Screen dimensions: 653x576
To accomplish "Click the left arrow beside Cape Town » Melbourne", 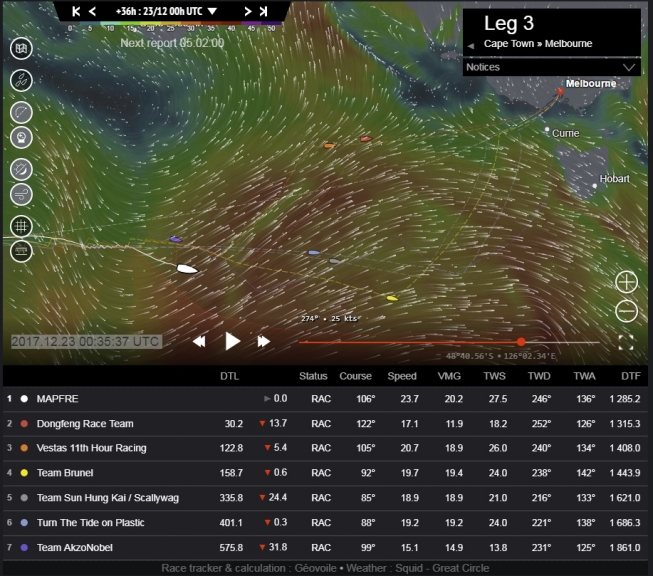I will click(x=471, y=46).
